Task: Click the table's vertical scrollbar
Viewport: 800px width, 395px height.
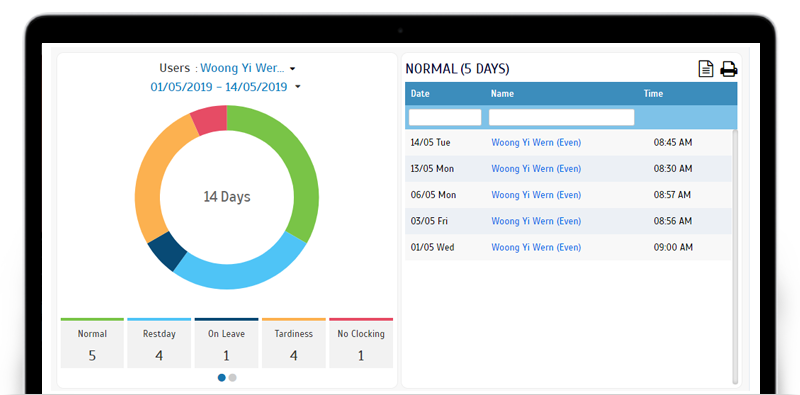Action: click(x=735, y=256)
